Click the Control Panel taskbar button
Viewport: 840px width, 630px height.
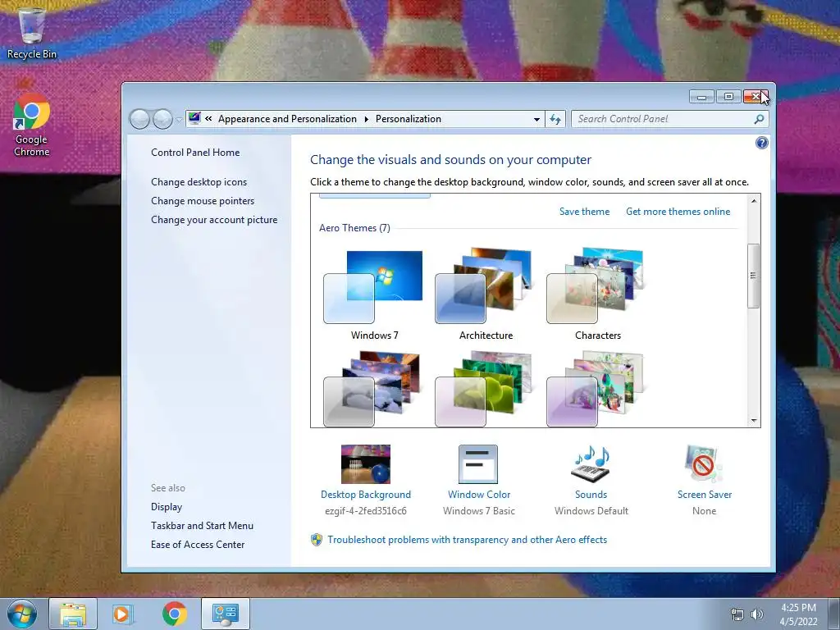click(x=226, y=614)
